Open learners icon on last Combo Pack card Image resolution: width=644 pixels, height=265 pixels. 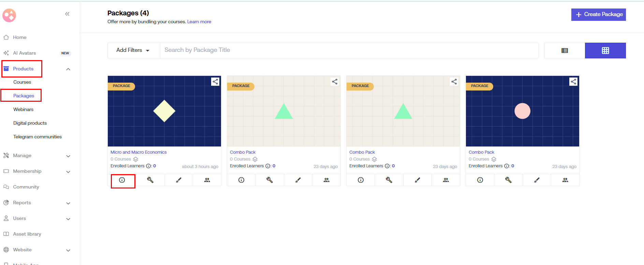(x=565, y=180)
